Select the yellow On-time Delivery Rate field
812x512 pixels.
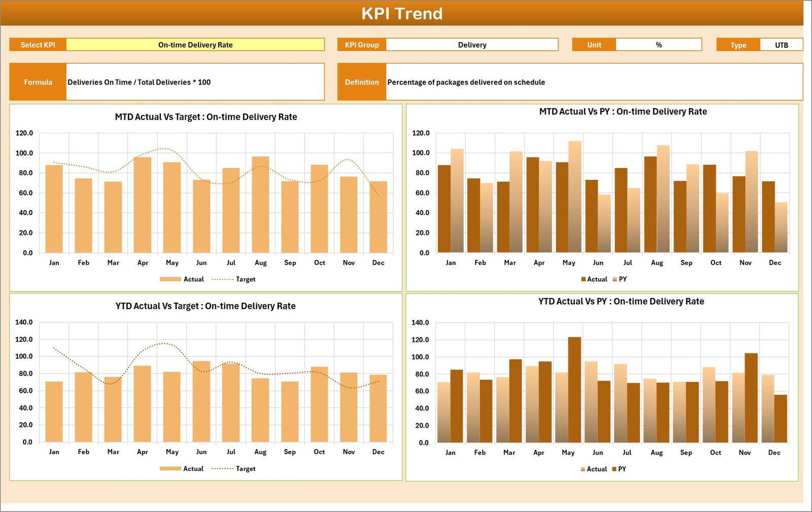[x=195, y=45]
